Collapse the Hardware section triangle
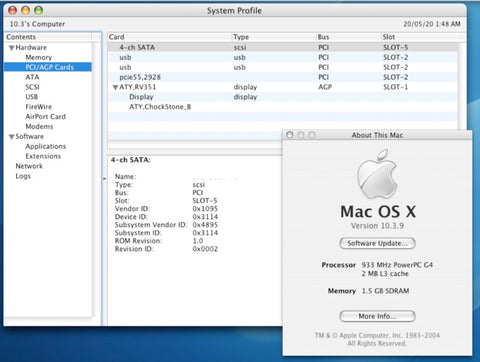 tap(12, 48)
